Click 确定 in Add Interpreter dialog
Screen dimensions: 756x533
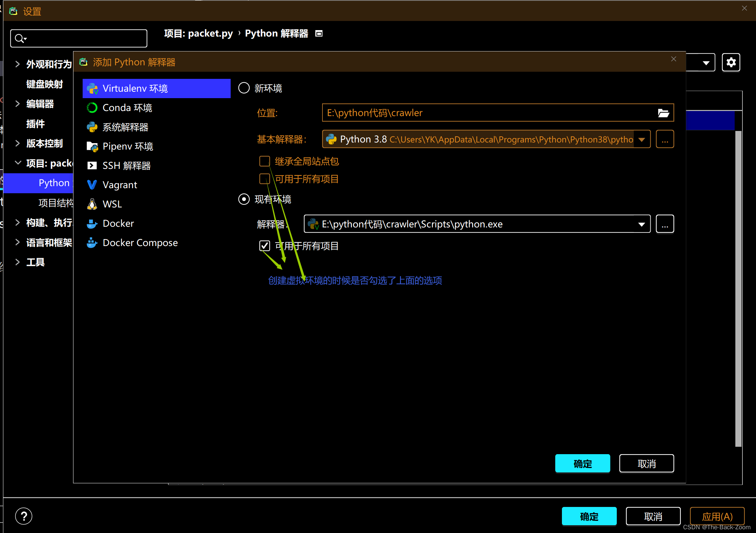click(x=583, y=464)
